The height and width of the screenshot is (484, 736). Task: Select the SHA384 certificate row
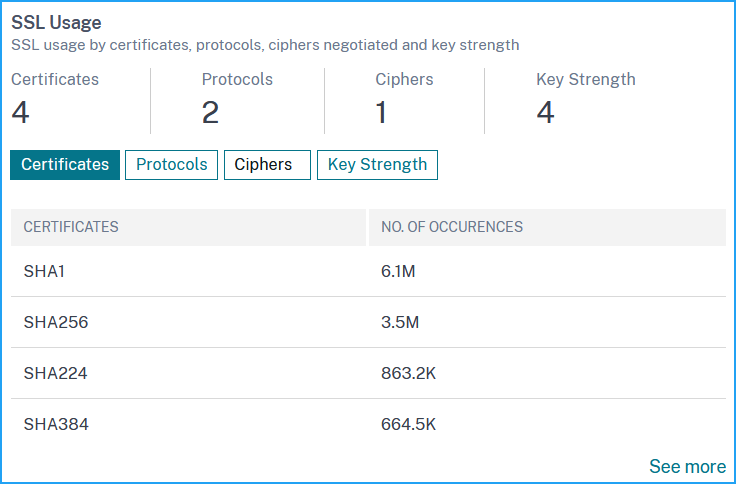click(x=368, y=424)
